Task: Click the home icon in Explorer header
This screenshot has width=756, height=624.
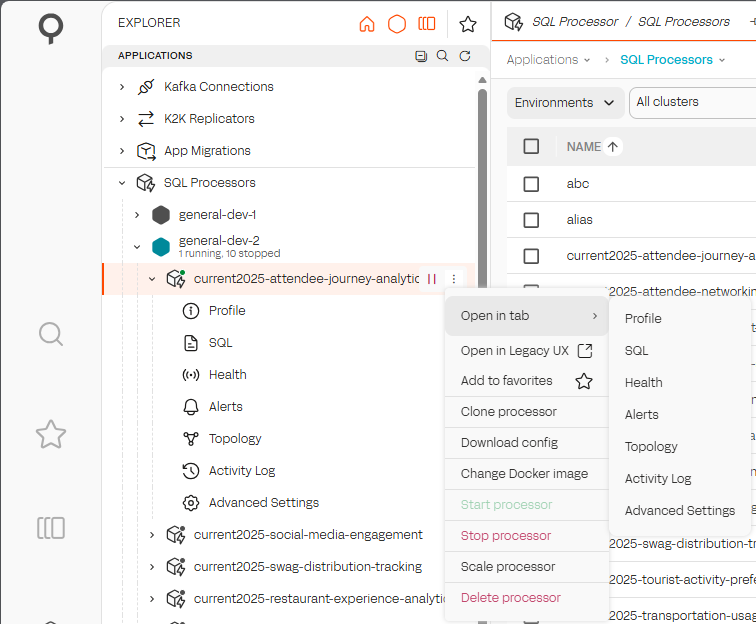Action: click(x=367, y=24)
